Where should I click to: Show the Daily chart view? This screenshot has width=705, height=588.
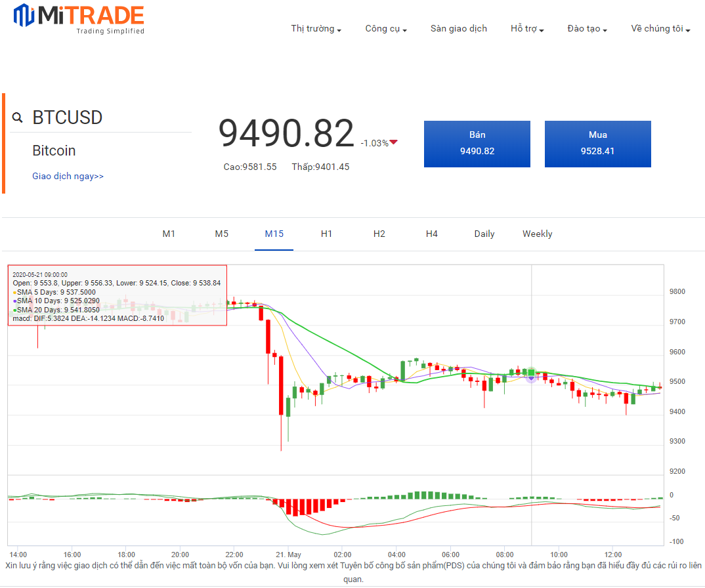484,234
